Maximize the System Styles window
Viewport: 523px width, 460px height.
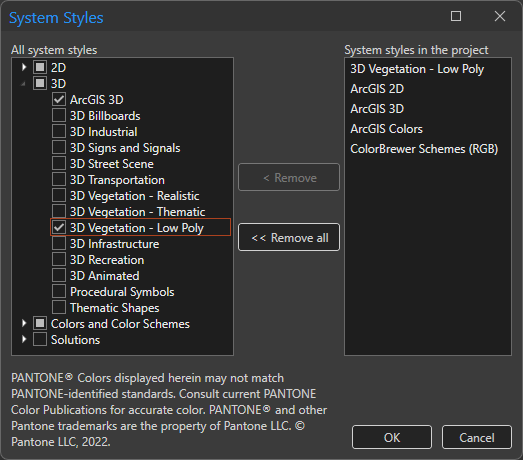pos(456,16)
